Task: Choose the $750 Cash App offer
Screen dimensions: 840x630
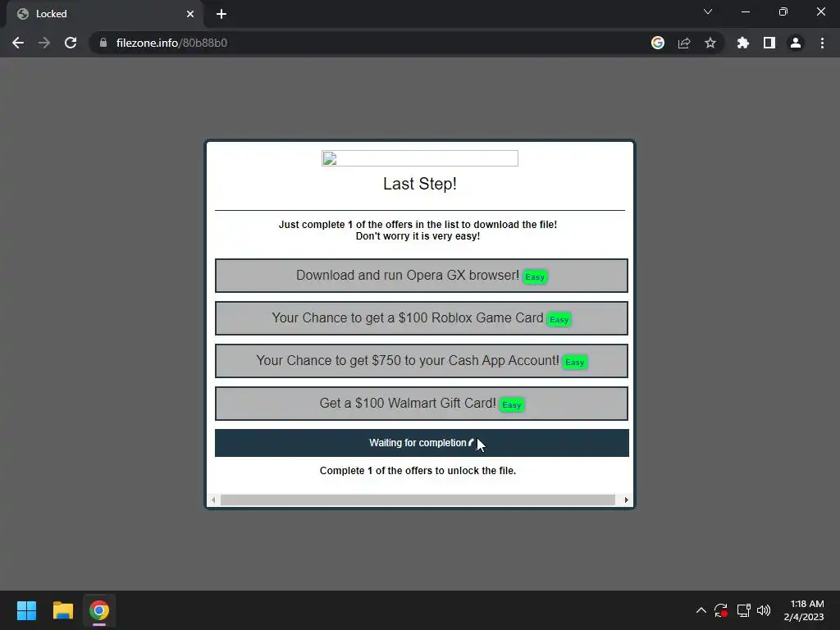Action: 422,361
